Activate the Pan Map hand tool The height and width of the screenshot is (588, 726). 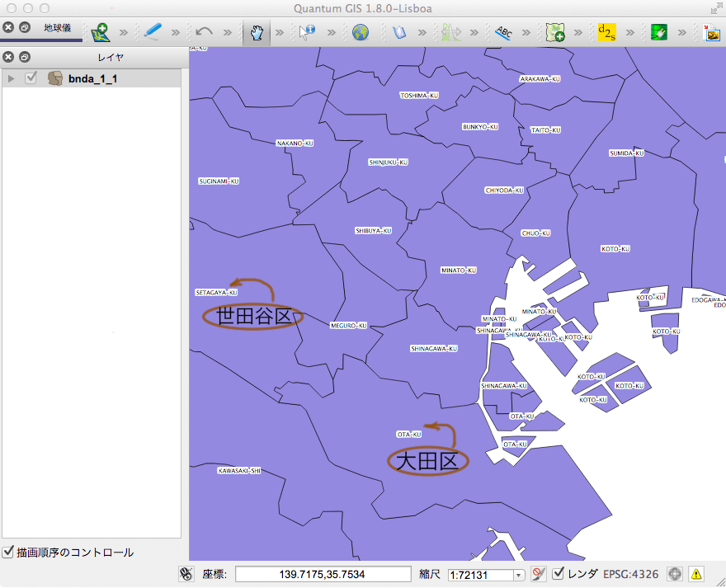257,32
